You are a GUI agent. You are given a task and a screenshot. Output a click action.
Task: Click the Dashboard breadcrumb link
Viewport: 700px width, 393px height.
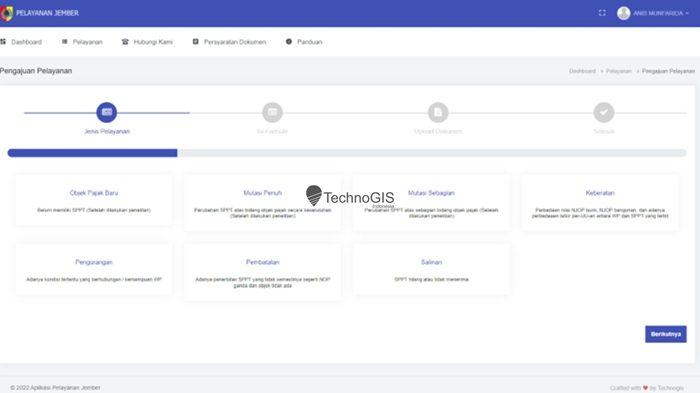tap(582, 71)
